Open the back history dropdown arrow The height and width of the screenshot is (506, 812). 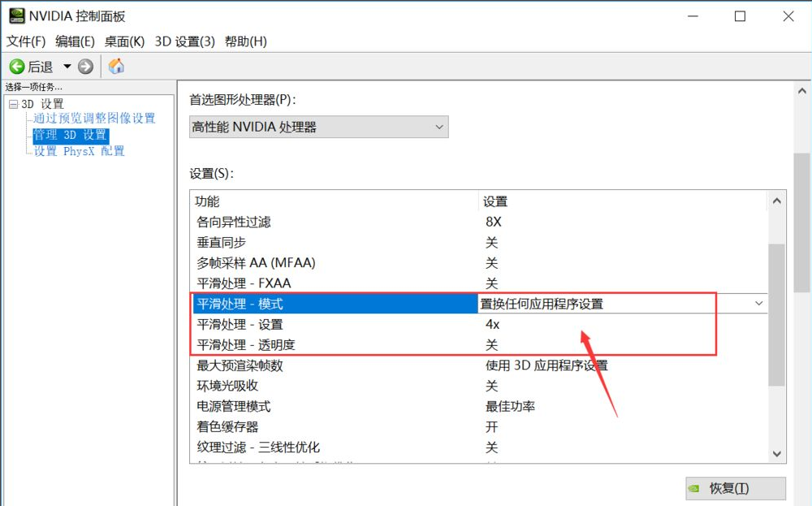(67, 67)
